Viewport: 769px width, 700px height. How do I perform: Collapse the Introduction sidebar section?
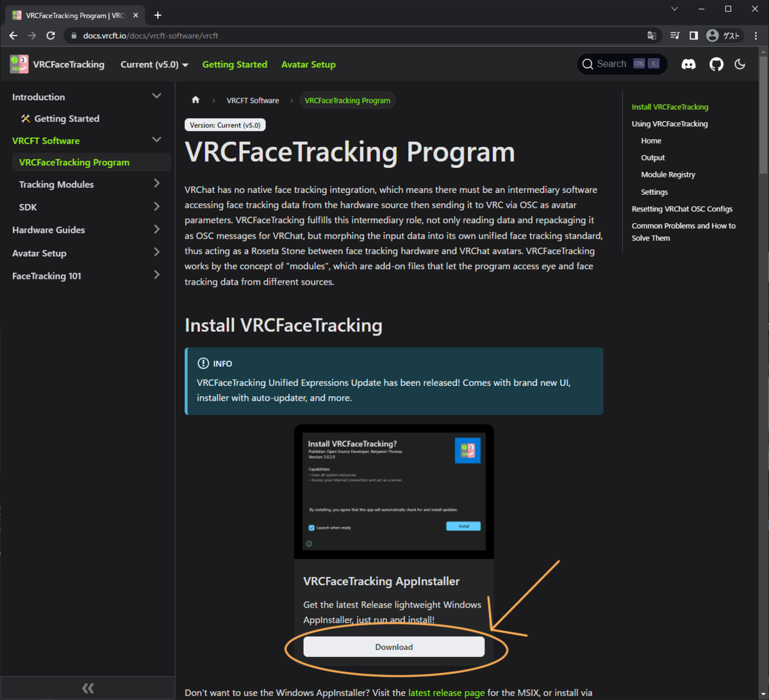pyautogui.click(x=156, y=96)
